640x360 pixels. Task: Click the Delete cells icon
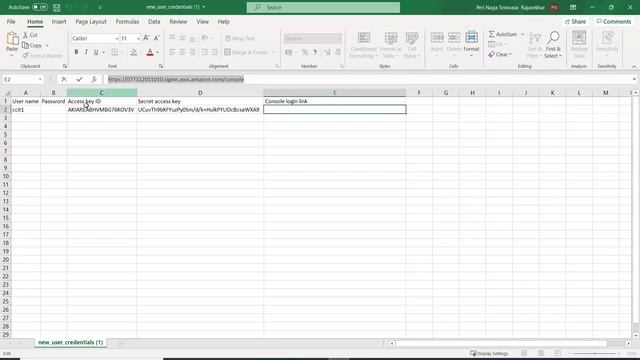tap(454, 38)
